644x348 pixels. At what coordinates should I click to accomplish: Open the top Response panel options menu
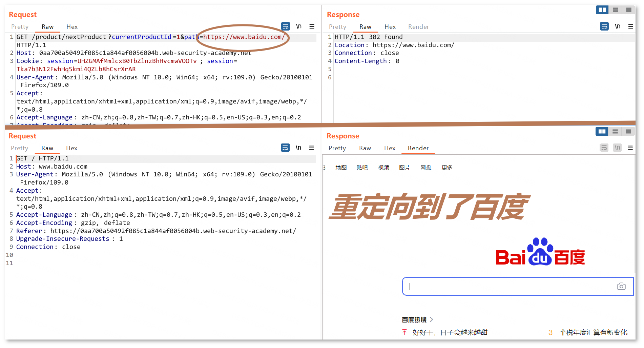point(630,26)
